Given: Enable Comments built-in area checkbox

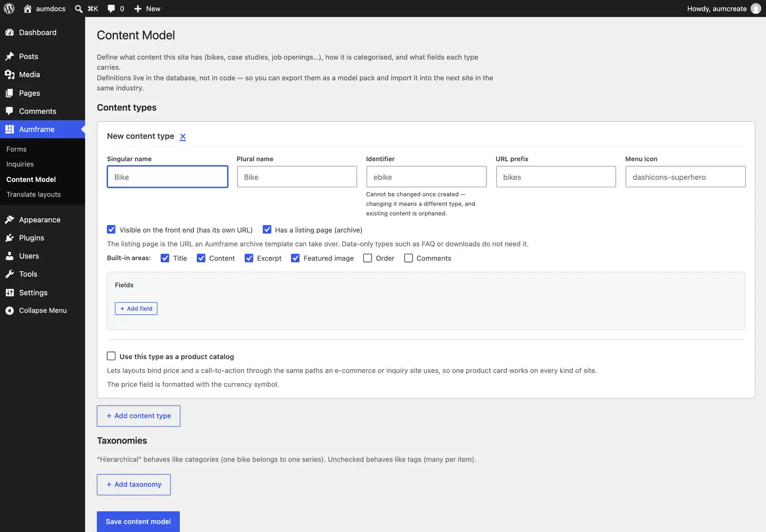Looking at the screenshot, I should (408, 258).
